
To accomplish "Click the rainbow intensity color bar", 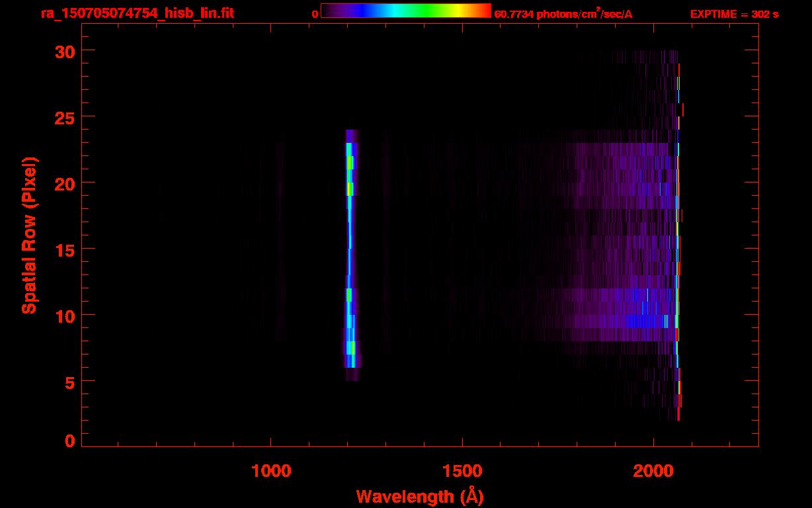I will pos(406,11).
